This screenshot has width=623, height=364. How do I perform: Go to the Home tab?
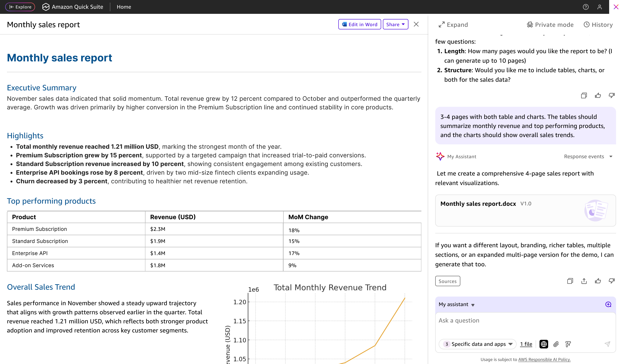tap(124, 7)
